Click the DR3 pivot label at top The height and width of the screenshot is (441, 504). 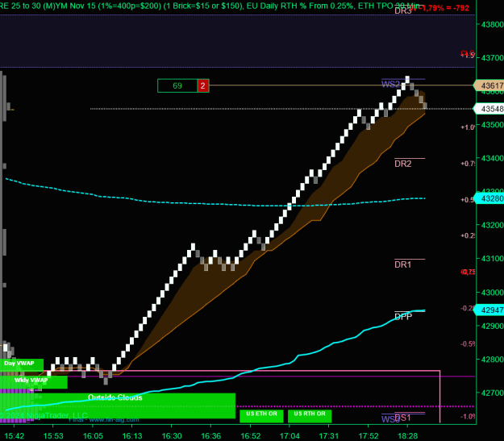click(x=402, y=10)
